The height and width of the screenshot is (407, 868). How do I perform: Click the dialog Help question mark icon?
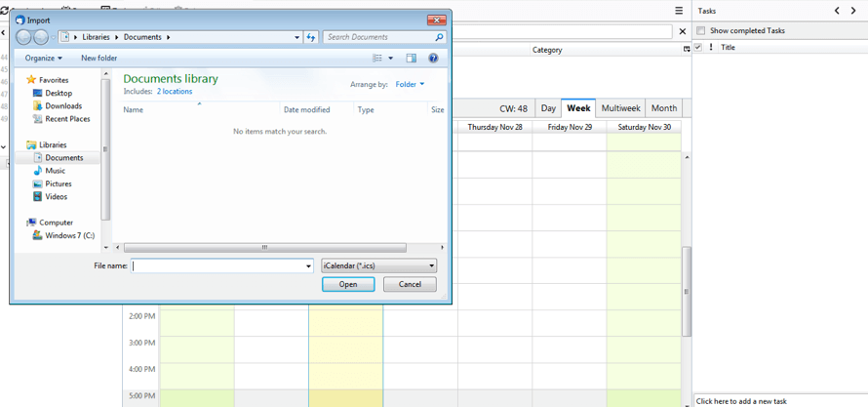tap(434, 59)
